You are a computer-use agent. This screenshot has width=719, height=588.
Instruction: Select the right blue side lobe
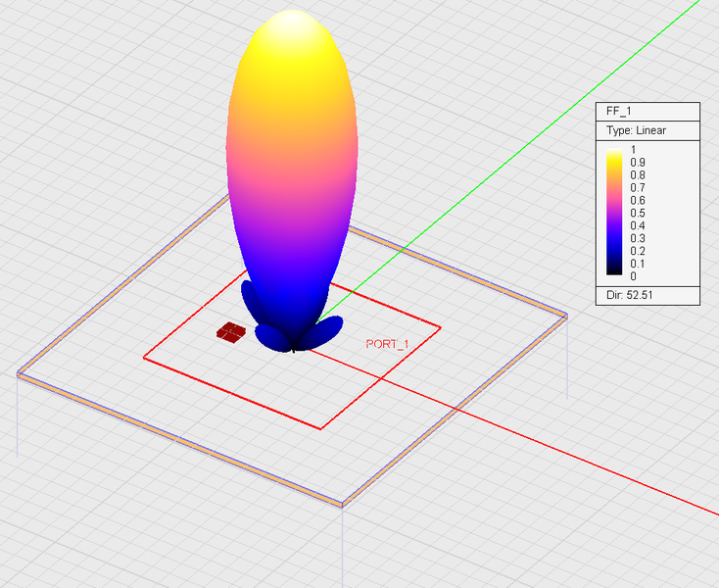point(330,326)
